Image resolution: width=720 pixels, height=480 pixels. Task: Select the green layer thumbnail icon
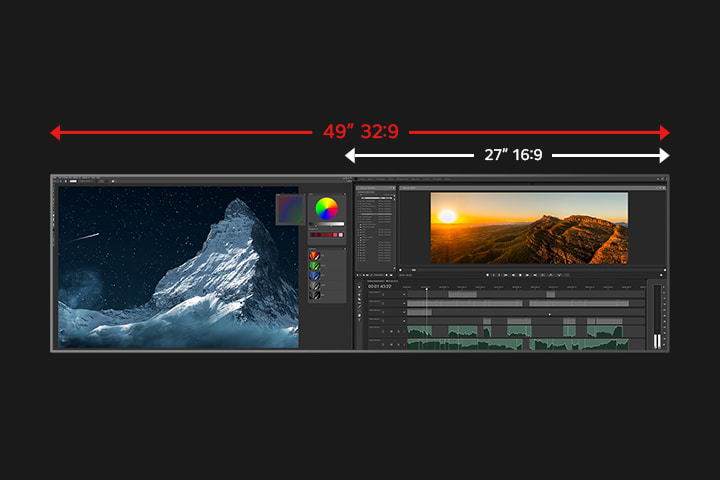click(x=314, y=266)
